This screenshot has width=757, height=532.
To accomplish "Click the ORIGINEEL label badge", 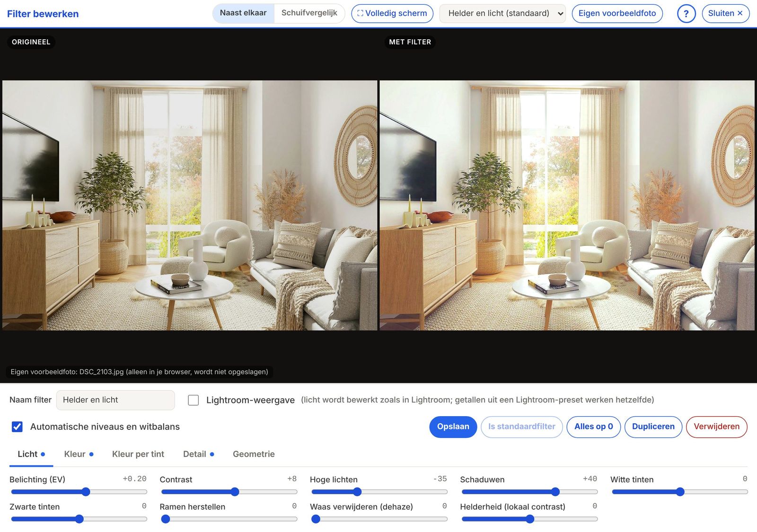I will pos(31,42).
